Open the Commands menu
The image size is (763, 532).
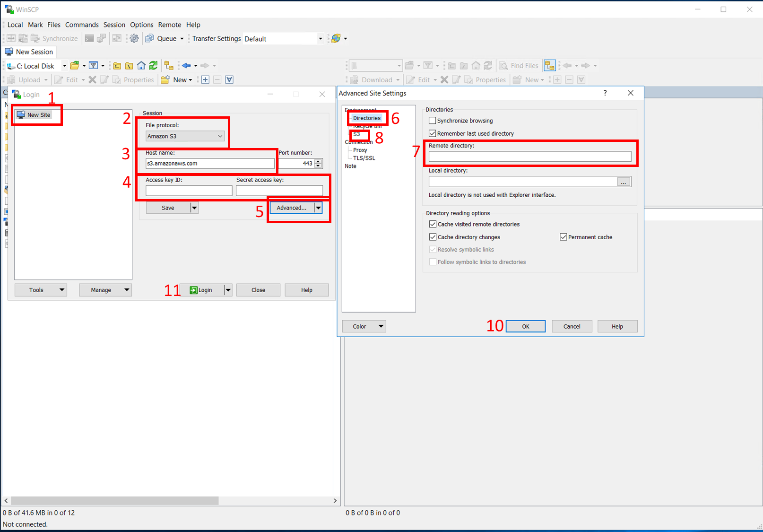pyautogui.click(x=82, y=25)
